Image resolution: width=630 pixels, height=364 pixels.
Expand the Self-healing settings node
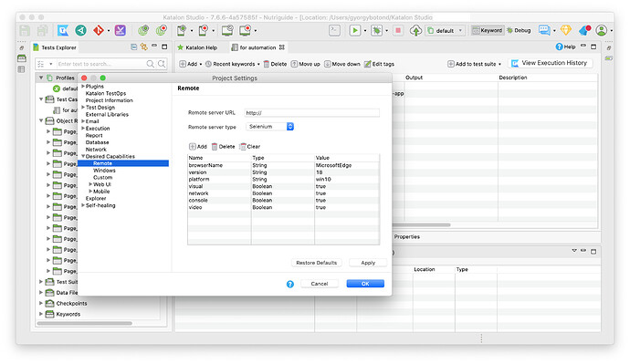pos(83,205)
